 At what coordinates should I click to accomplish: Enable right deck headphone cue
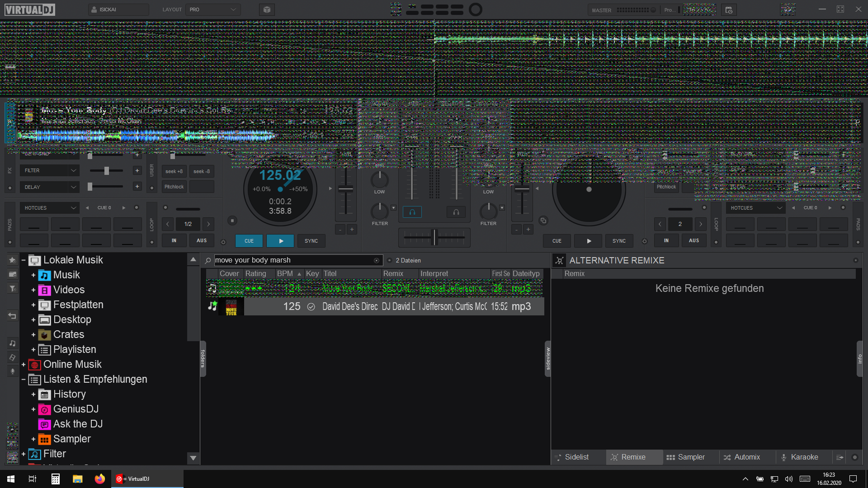456,212
